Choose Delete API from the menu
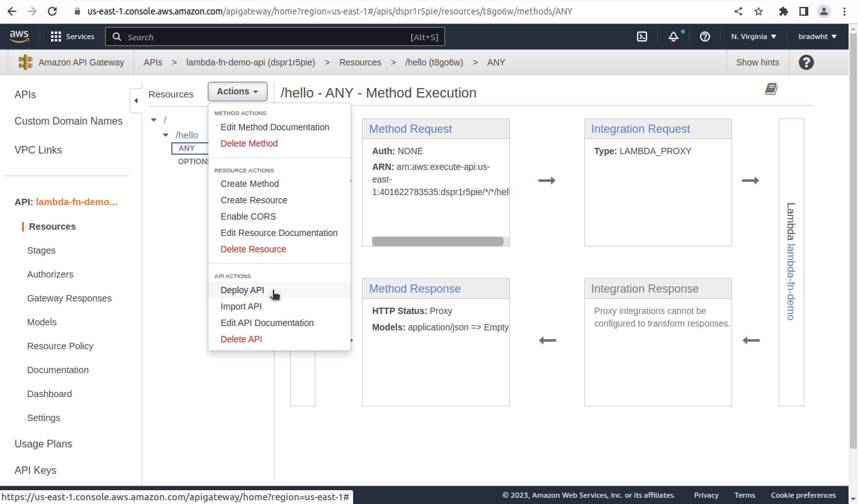Viewport: 858px width, 504px height. coord(241,339)
